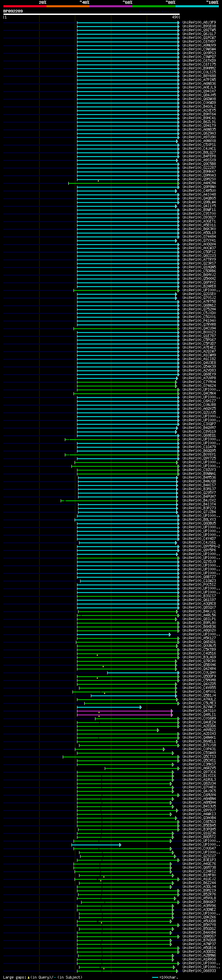Viewport: 222px width, 980px height.
Task: Click the cyan alignment bar for UniRef100_A8J3F9
Action: pos(128,23)
